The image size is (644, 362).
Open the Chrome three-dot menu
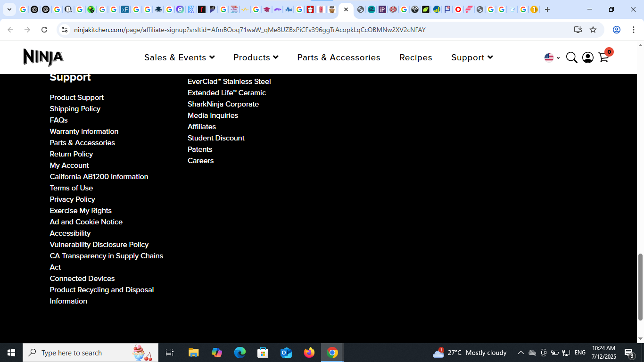(x=633, y=30)
